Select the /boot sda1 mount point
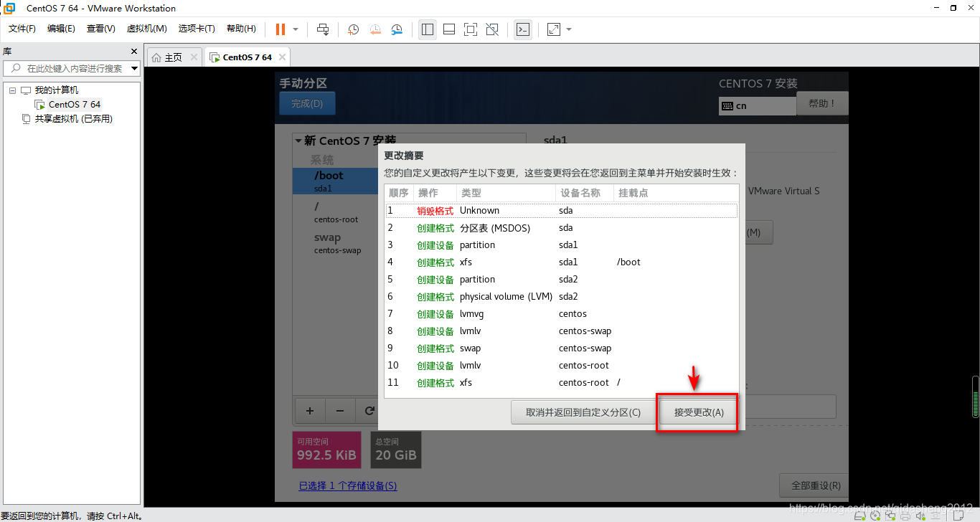The image size is (980, 522). pos(336,181)
